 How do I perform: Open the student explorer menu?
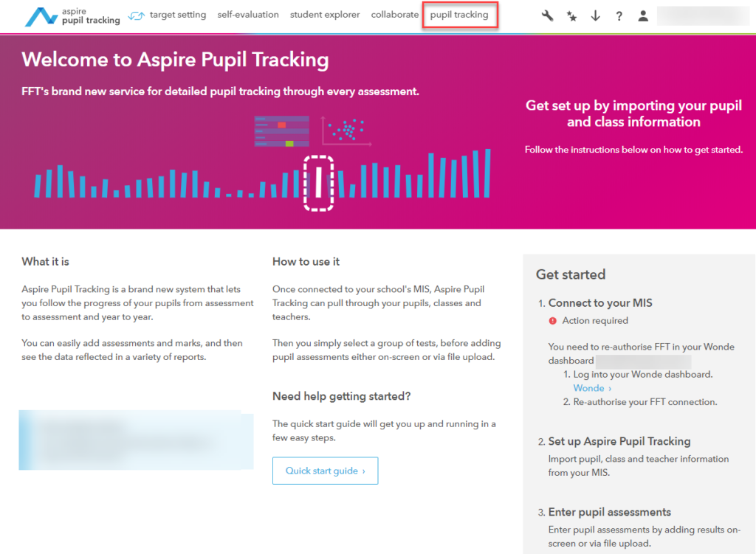click(x=325, y=15)
